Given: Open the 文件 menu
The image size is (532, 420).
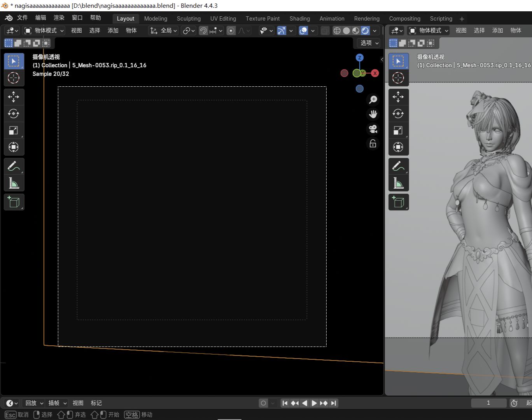Looking at the screenshot, I should [x=22, y=18].
